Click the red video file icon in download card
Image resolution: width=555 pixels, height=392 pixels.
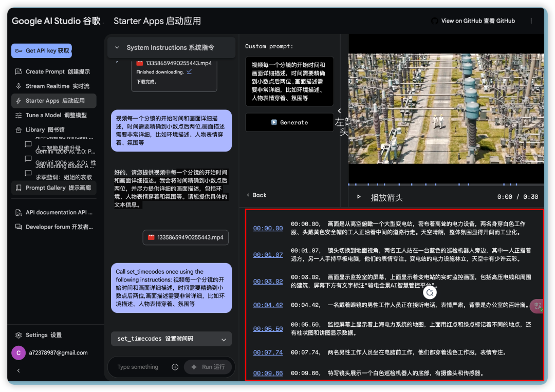click(139, 63)
